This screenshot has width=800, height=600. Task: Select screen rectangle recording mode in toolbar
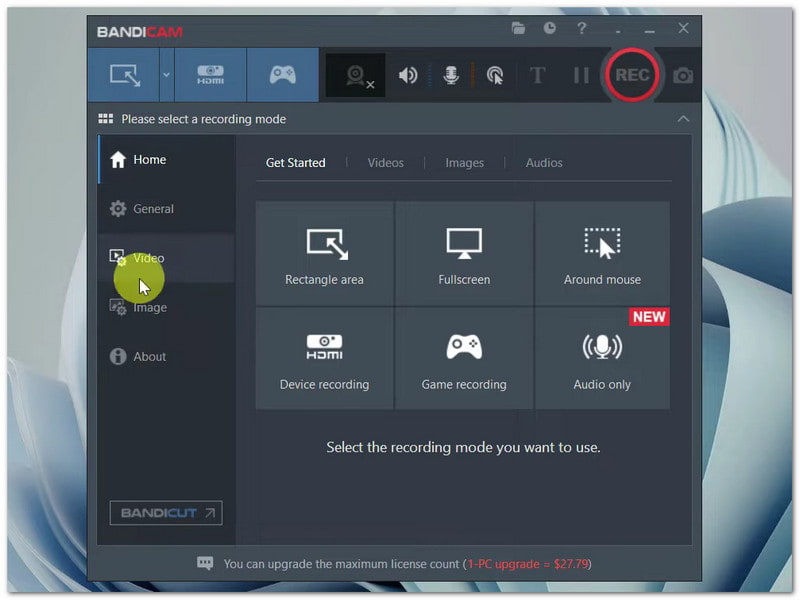[124, 75]
